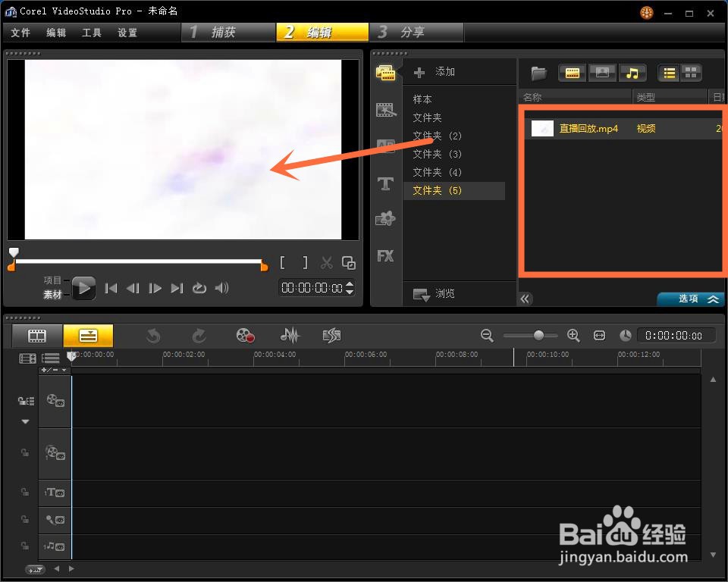Step to the next frame

click(x=155, y=288)
